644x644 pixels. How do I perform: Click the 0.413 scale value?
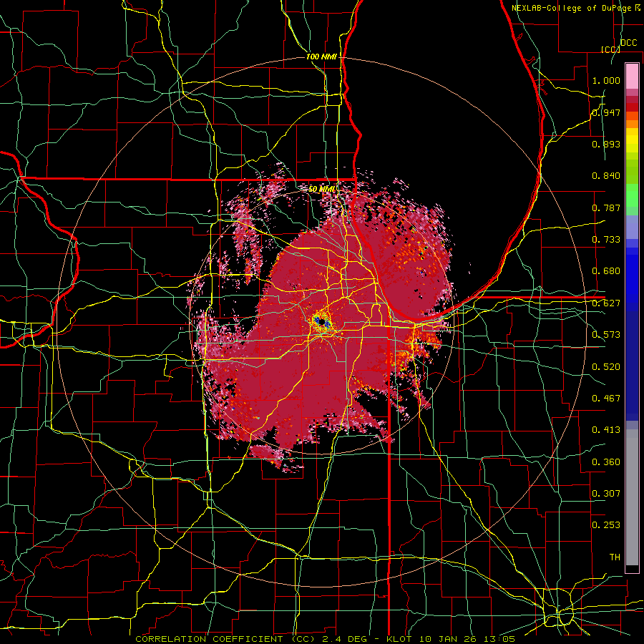[x=606, y=430]
